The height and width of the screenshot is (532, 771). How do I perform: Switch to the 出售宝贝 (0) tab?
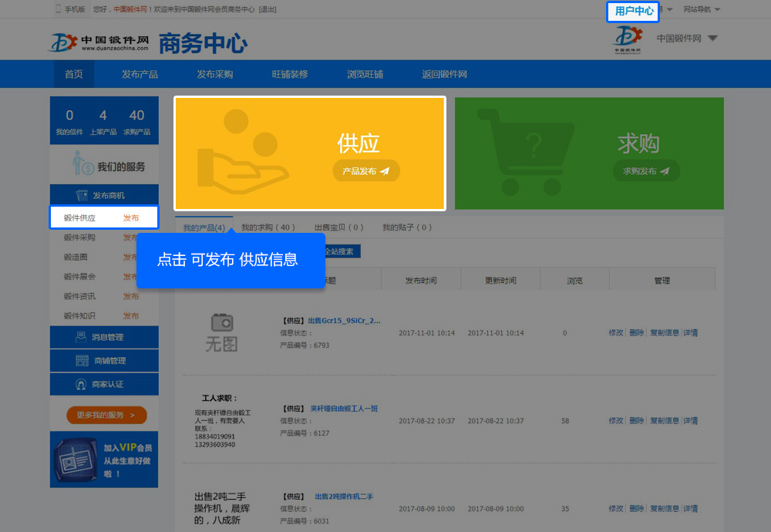click(x=338, y=227)
